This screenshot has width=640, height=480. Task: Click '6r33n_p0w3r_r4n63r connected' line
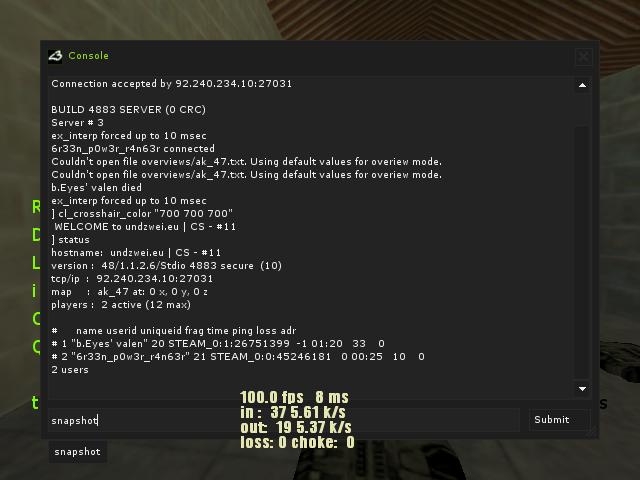133,149
